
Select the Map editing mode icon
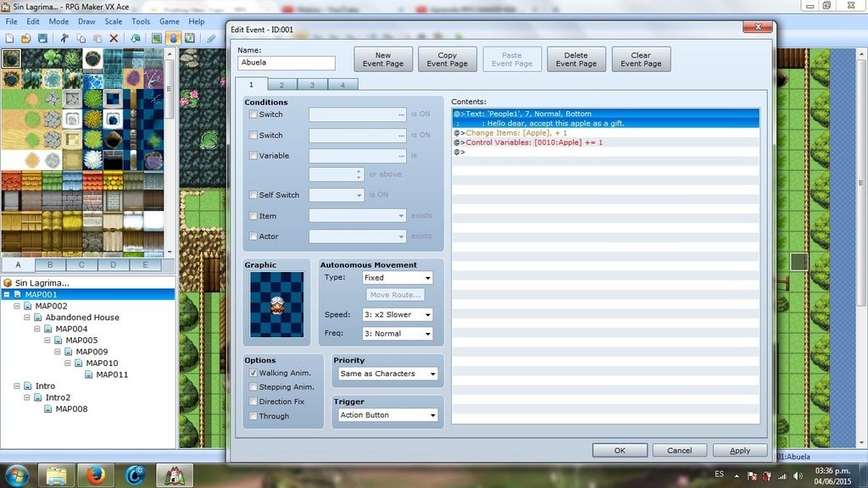click(x=157, y=38)
